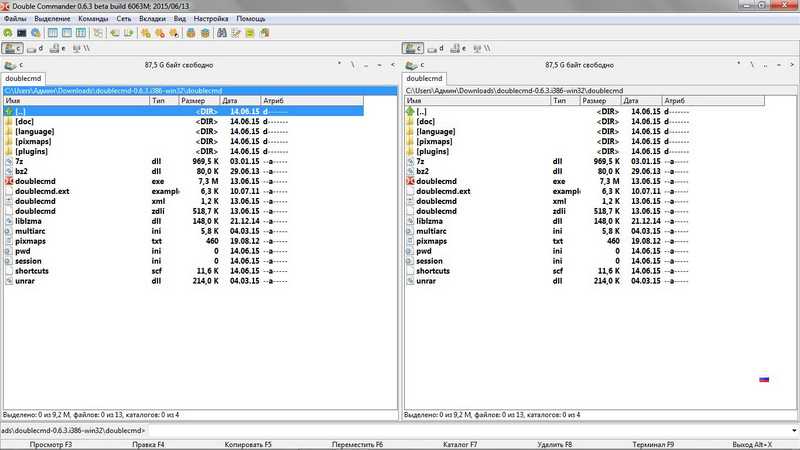
Task: Open the Команды menu
Action: point(93,19)
